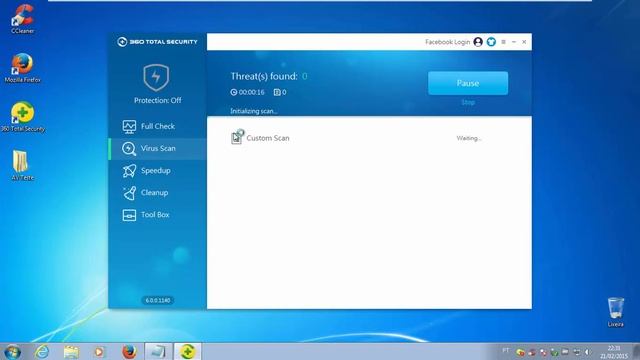Open the Mozilla Firefox desktop shortcut
The width and height of the screenshot is (640, 360).
click(22, 68)
